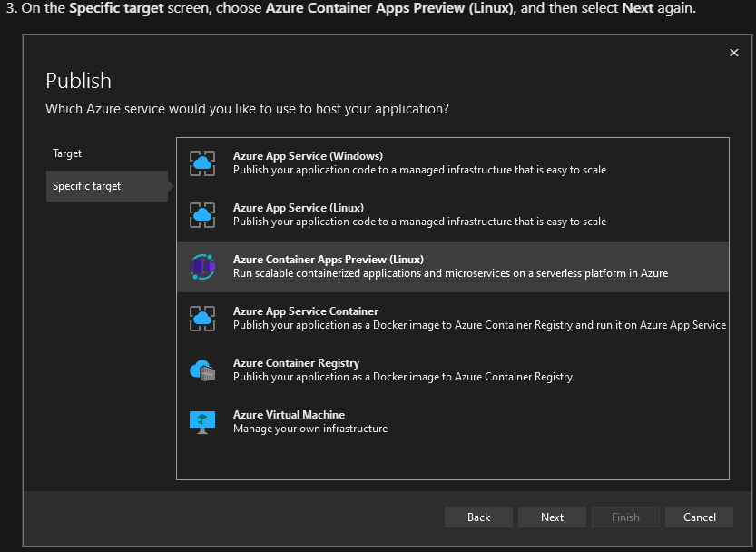The image size is (756, 552).
Task: Select Azure App Service Container title
Action: (x=306, y=310)
